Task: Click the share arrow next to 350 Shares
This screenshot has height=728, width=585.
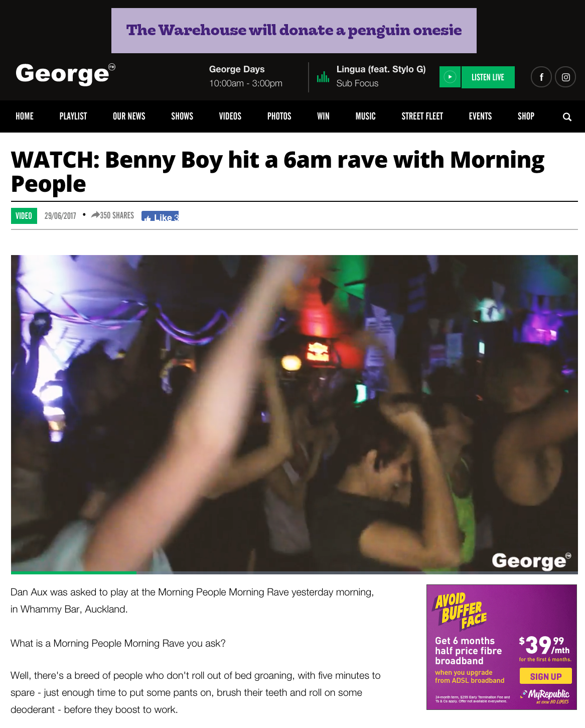Action: [95, 215]
